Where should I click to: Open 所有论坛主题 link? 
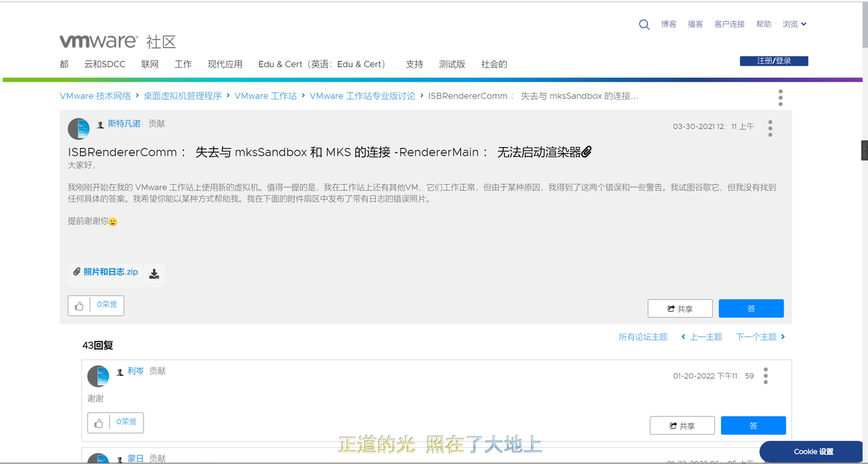643,337
